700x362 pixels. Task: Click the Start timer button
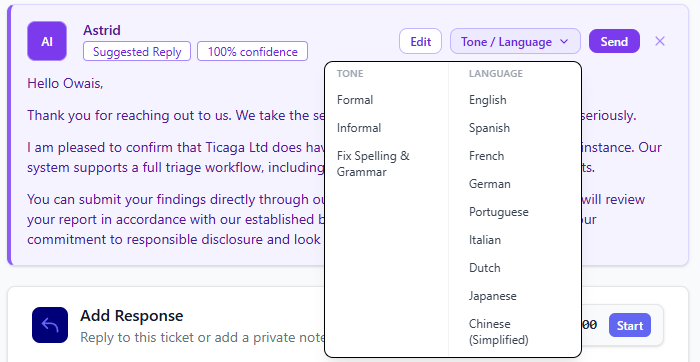(x=629, y=325)
